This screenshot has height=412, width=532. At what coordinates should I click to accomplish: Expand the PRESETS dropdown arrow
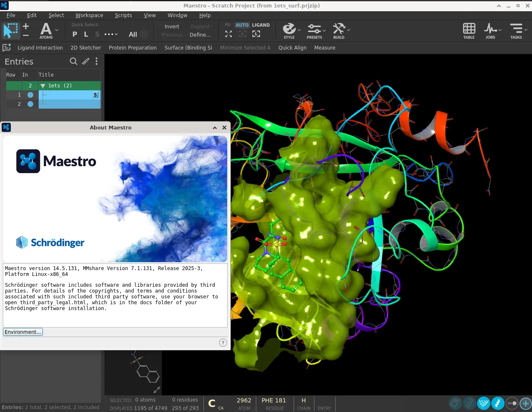point(324,30)
